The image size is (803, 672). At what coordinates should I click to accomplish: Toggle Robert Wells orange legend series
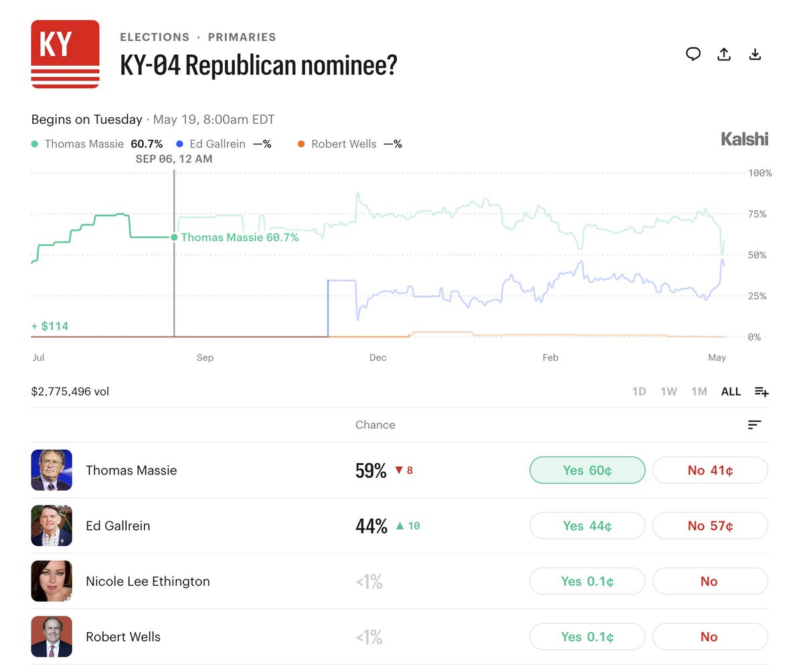click(x=349, y=144)
